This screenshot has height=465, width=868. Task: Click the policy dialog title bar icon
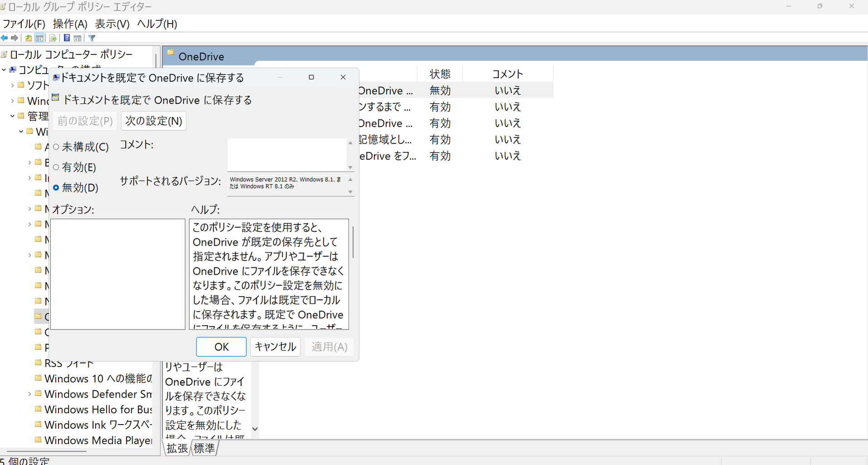56,78
